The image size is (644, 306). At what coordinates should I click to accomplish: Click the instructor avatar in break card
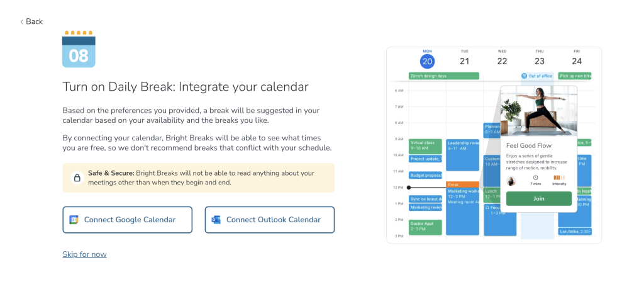[511, 180]
